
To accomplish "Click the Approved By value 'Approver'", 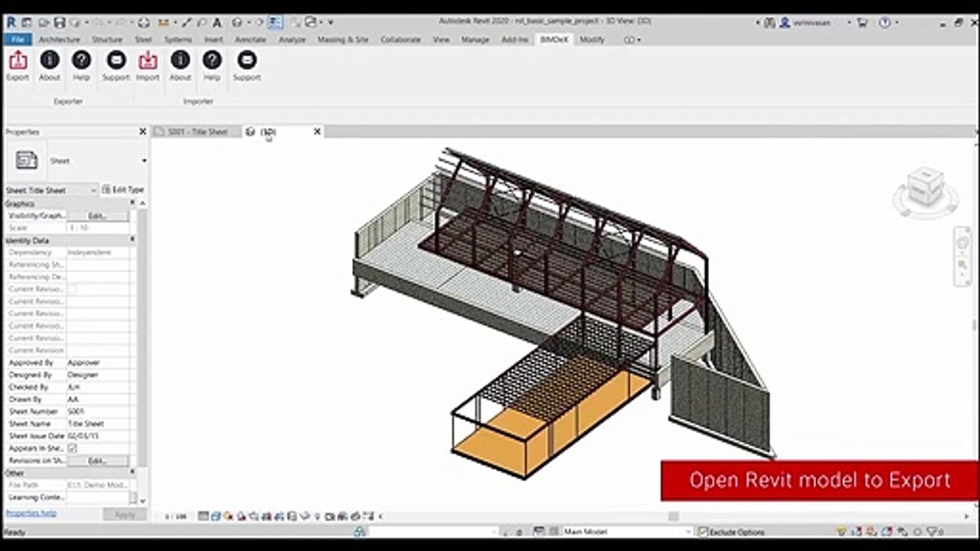I will point(84,363).
